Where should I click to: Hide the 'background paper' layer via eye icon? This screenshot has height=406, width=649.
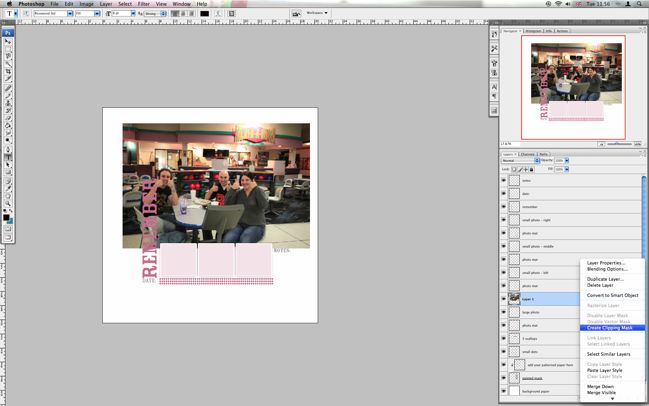click(504, 391)
